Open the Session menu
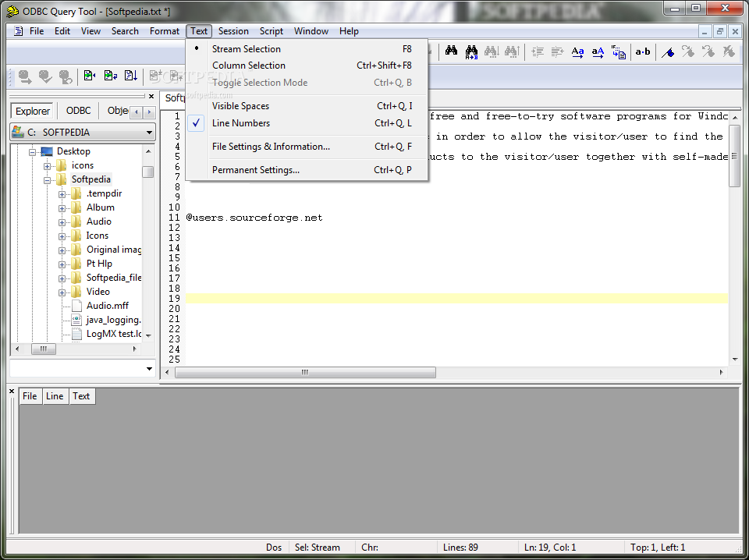Viewport: 749px width, 560px height. coord(233,31)
